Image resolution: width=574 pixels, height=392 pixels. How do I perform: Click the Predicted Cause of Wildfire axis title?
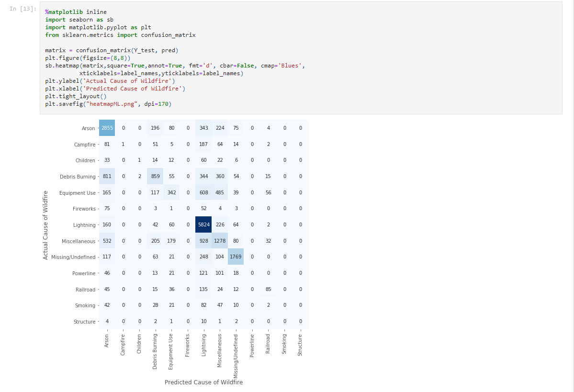point(203,382)
